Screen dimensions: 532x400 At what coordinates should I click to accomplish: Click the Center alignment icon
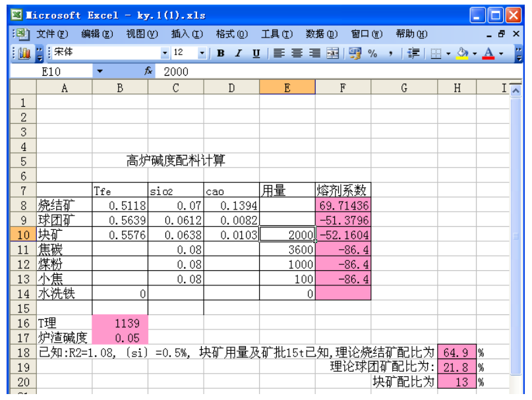point(297,53)
